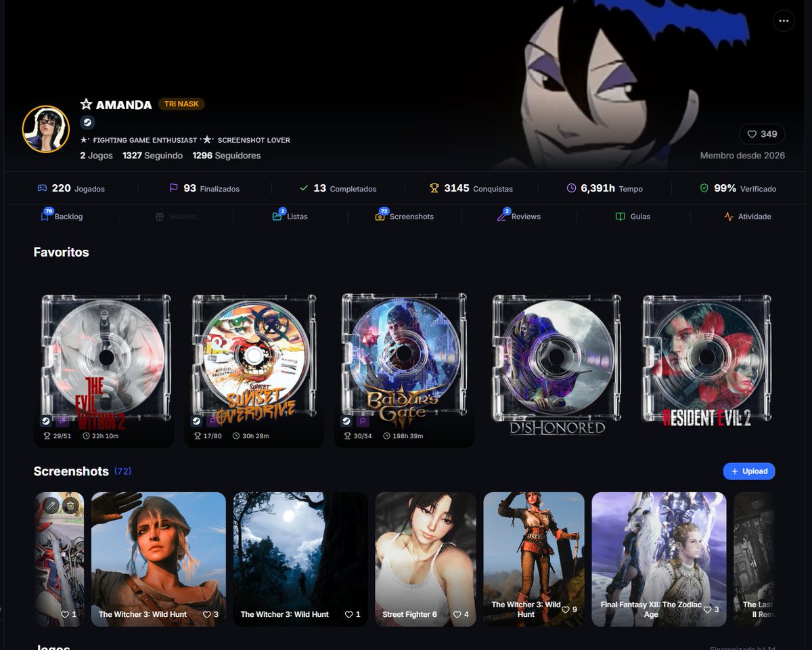Image resolution: width=812 pixels, height=650 pixels.
Task: Click the shield icon beside 99% Verificado
Action: pyautogui.click(x=704, y=188)
